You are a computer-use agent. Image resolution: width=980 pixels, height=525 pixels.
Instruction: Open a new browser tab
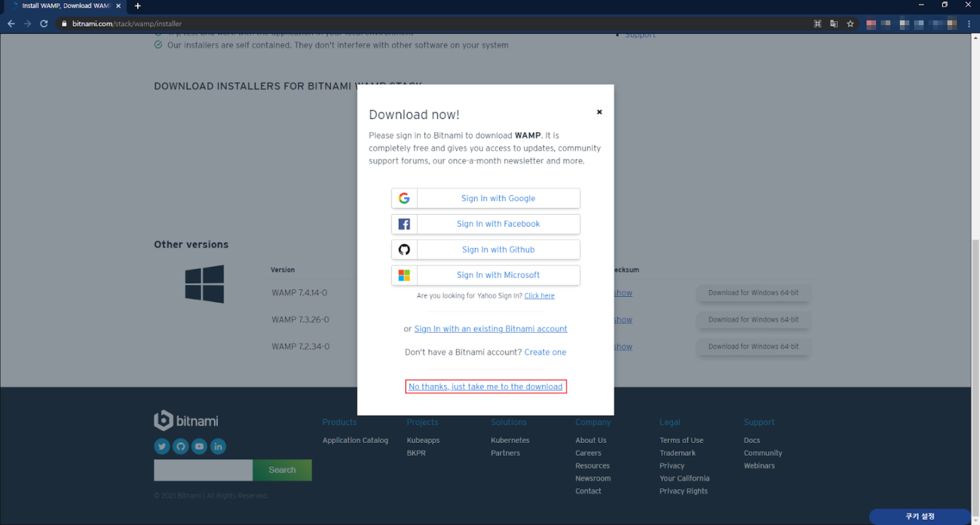coord(138,6)
